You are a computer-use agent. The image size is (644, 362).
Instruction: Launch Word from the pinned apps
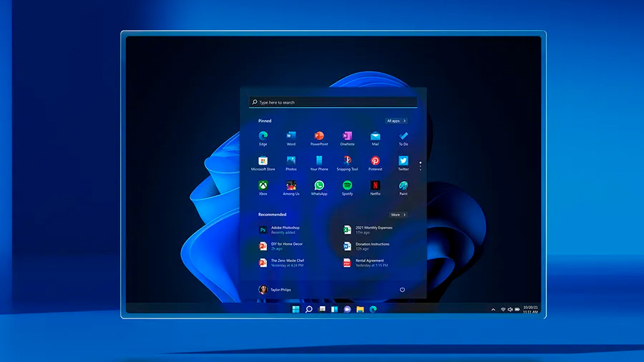click(291, 136)
